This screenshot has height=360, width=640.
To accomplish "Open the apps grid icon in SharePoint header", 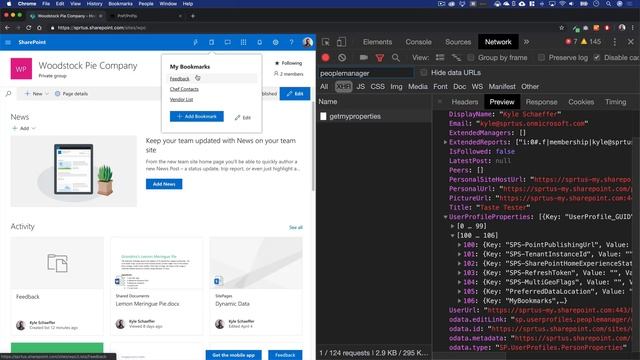I will point(243,42).
